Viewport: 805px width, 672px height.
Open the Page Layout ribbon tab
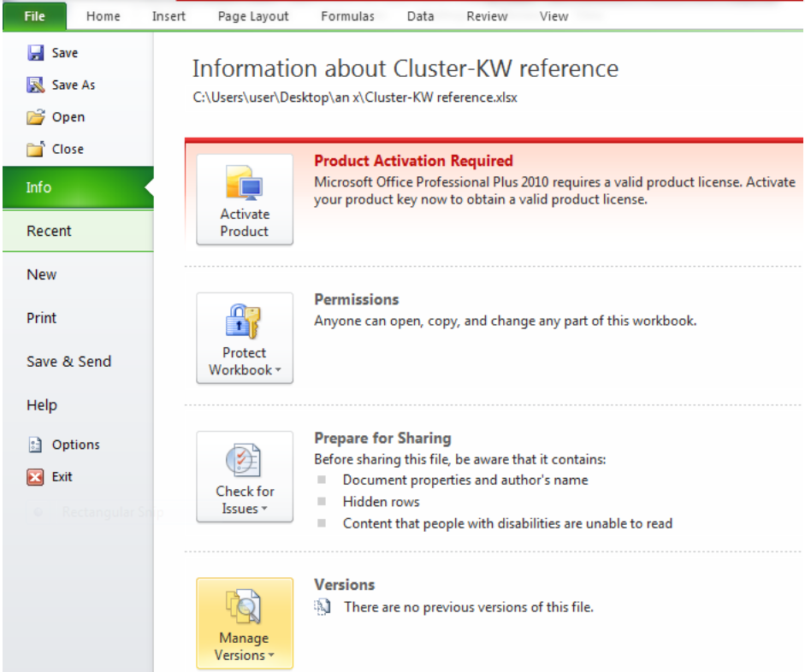coord(253,16)
